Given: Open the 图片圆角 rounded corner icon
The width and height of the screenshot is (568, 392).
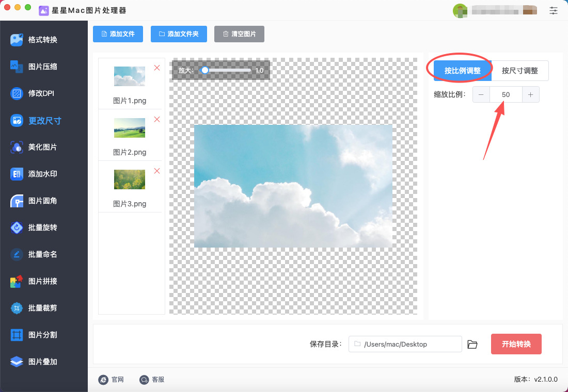Looking at the screenshot, I should pyautogui.click(x=17, y=201).
